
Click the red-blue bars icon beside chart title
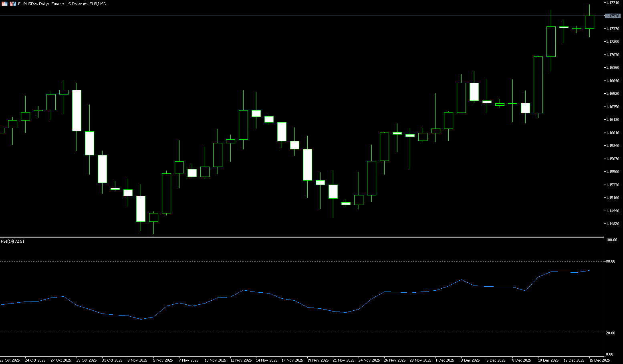[13, 4]
